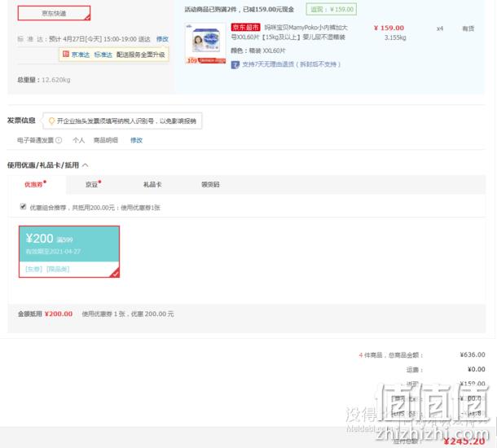This screenshot has width=497, height=448.
Task: Click 支持7天无理由退货 text link
Action: click(292, 64)
